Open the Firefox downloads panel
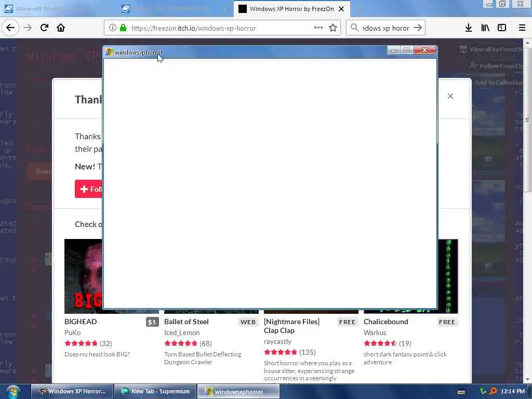The width and height of the screenshot is (532, 399). coord(469,28)
